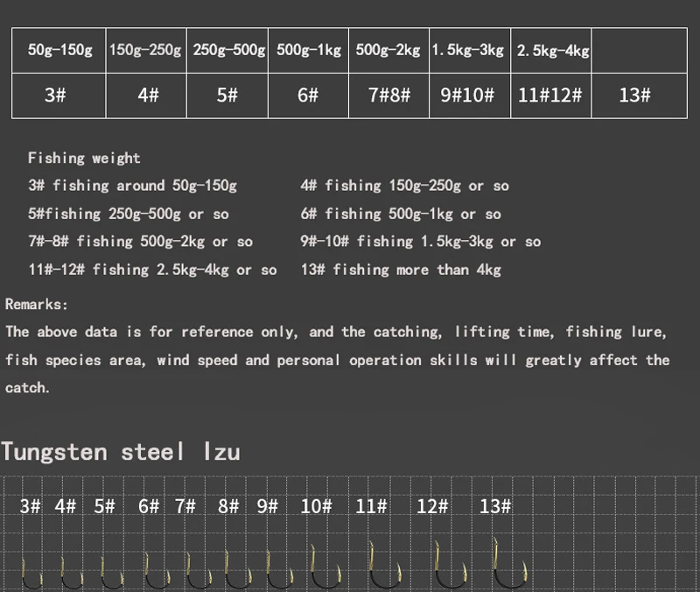The width and height of the screenshot is (700, 592).
Task: Select the "Tungsten steel Izu" heading
Action: (121, 452)
